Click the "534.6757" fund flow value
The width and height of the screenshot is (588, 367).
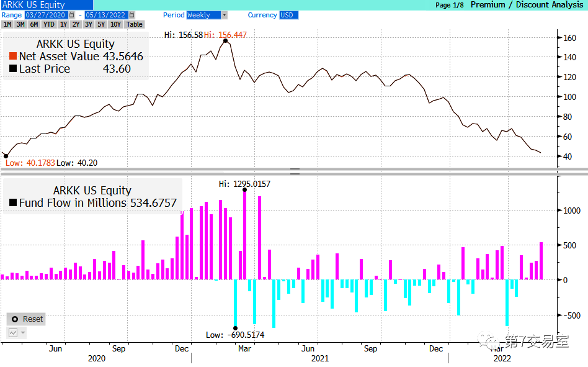(153, 202)
